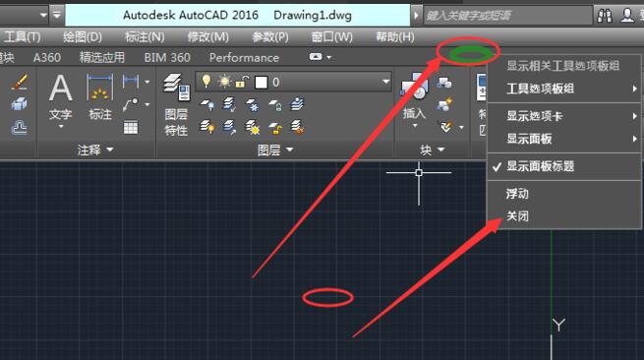Switch to the BIM 360 tab
The image size is (644, 360).
(167, 57)
